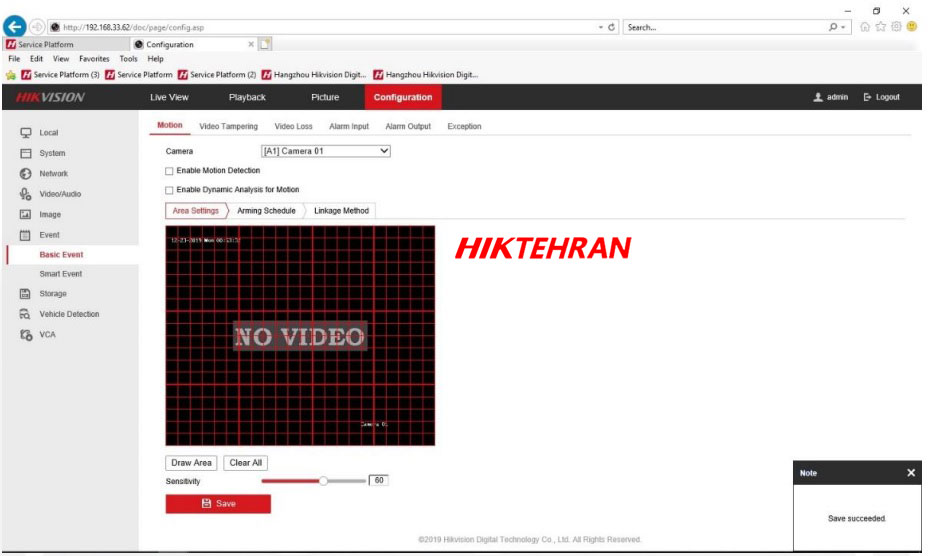Open the favorites star icon
This screenshot has width=930, height=556.
pos(881,27)
